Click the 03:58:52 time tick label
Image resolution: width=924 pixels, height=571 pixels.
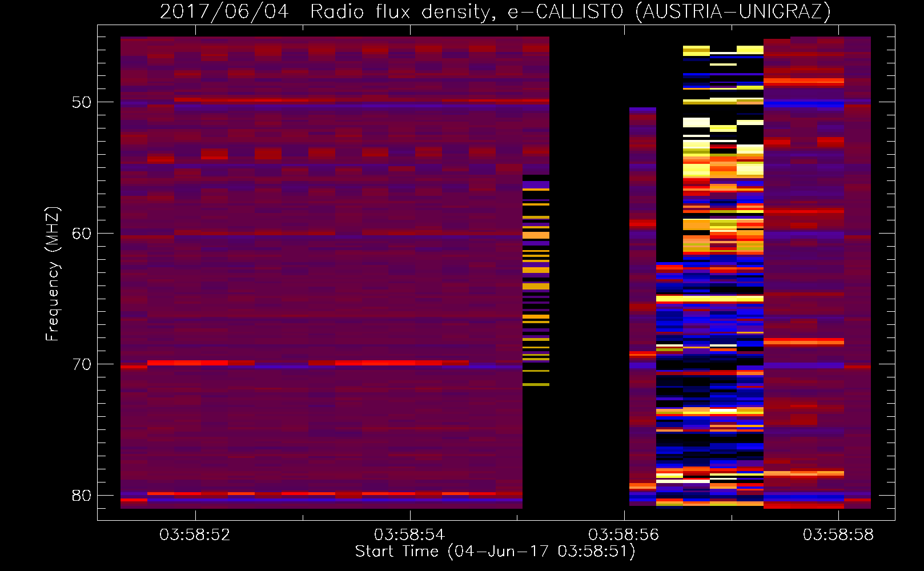click(195, 535)
